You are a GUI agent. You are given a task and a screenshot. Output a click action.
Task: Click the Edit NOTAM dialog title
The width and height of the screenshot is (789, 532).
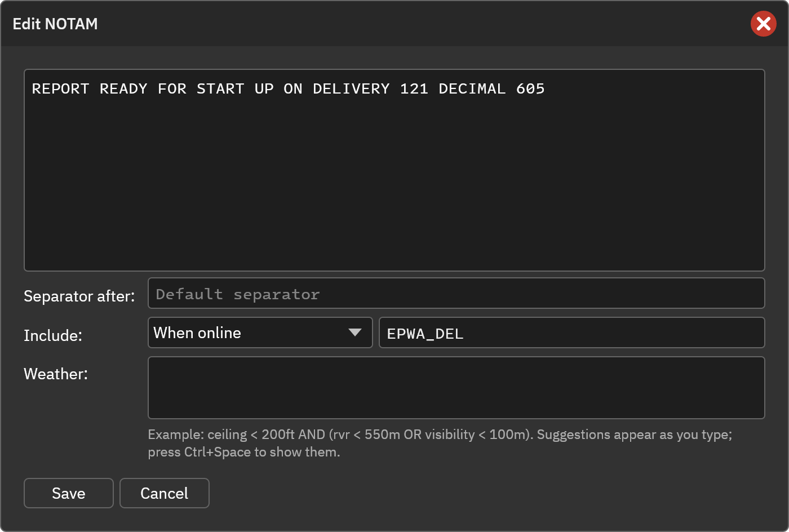[x=55, y=24]
